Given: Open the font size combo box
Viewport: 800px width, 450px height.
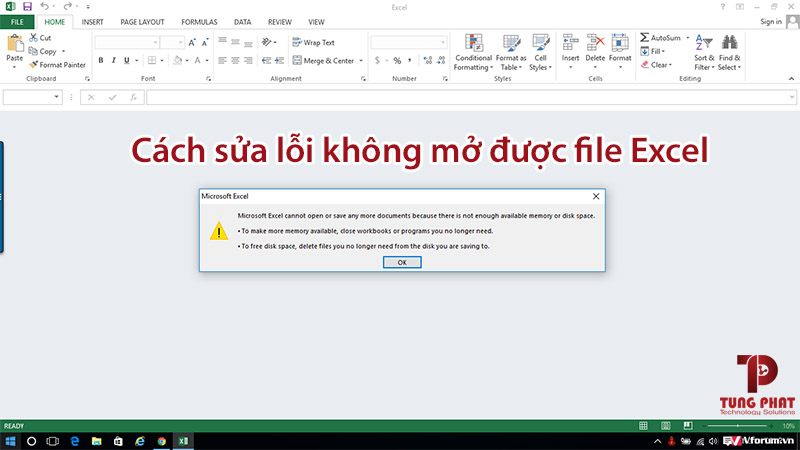Looking at the screenshot, I should 172,42.
